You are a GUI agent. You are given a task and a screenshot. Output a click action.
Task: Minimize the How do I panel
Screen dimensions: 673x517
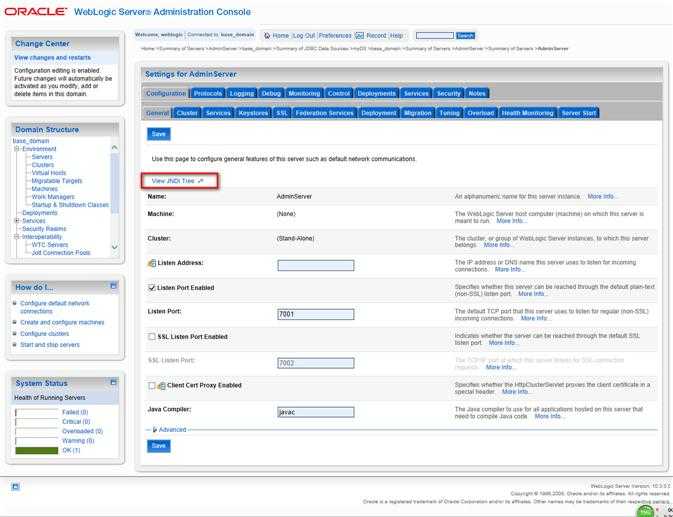click(113, 286)
